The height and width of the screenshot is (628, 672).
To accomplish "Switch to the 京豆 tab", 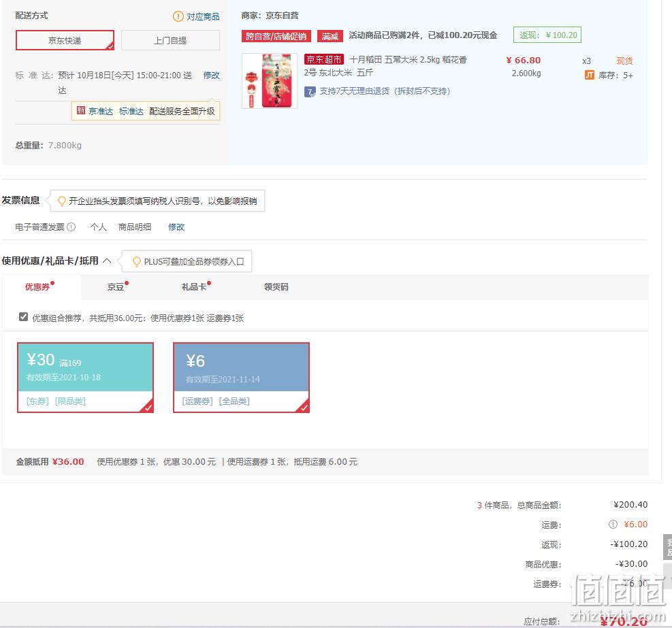I will (x=117, y=286).
